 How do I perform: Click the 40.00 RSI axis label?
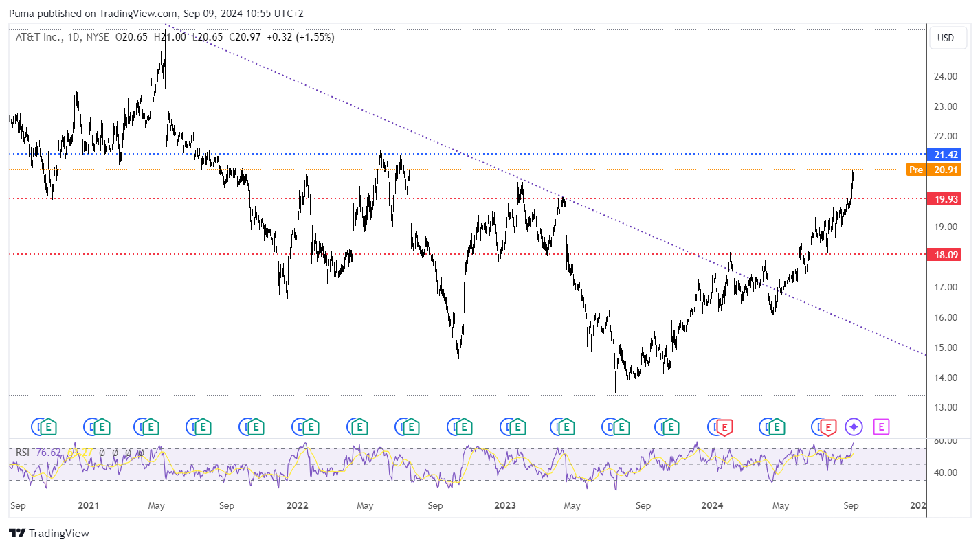(946, 472)
